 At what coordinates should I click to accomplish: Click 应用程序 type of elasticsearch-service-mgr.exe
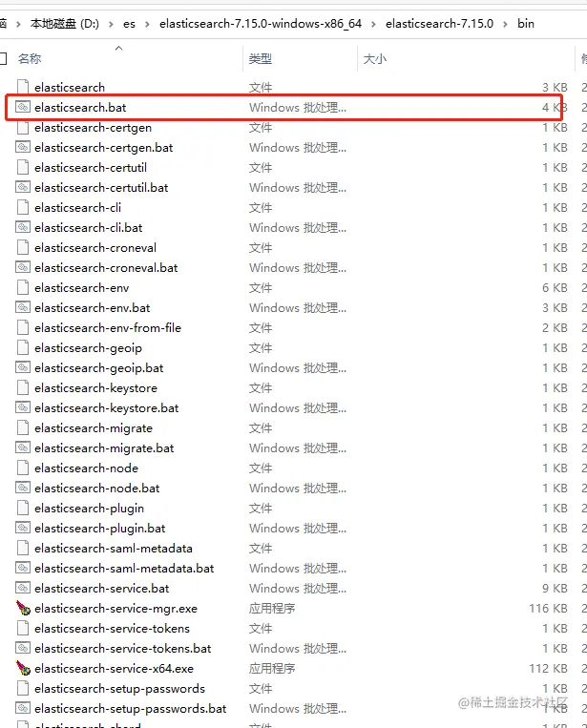pyautogui.click(x=272, y=608)
